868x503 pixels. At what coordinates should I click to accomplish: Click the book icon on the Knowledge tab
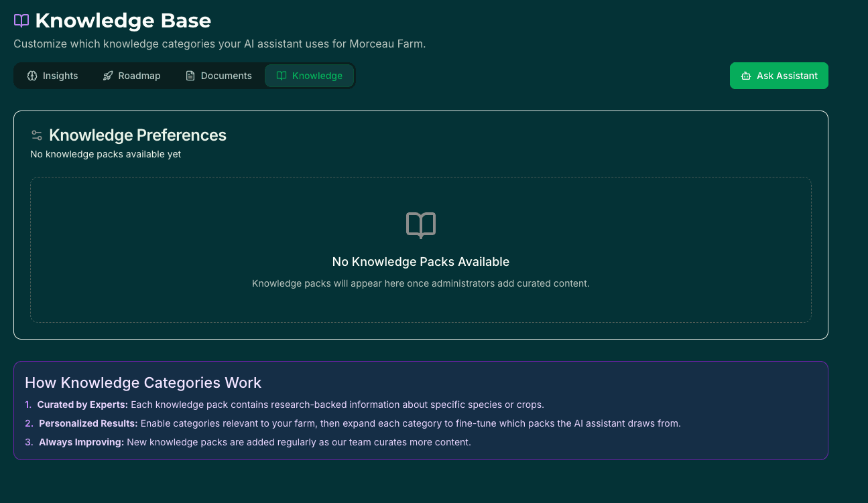(x=282, y=76)
